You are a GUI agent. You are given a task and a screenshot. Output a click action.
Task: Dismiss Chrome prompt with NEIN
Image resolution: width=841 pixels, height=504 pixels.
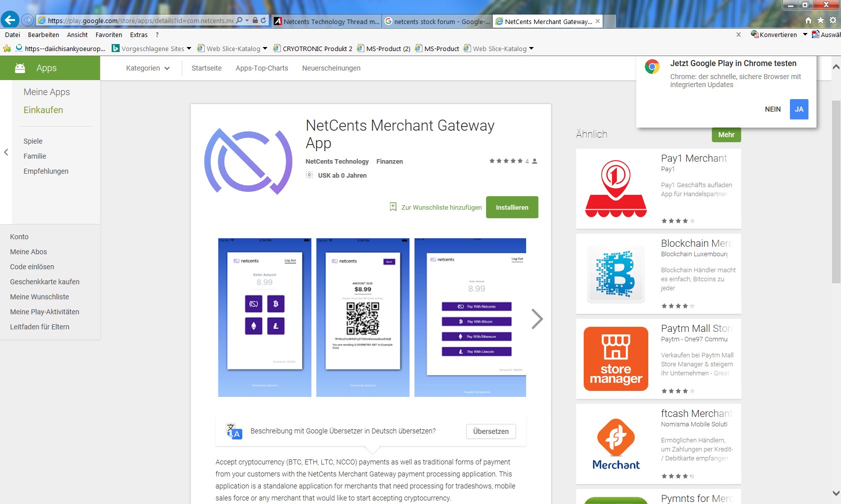[772, 109]
